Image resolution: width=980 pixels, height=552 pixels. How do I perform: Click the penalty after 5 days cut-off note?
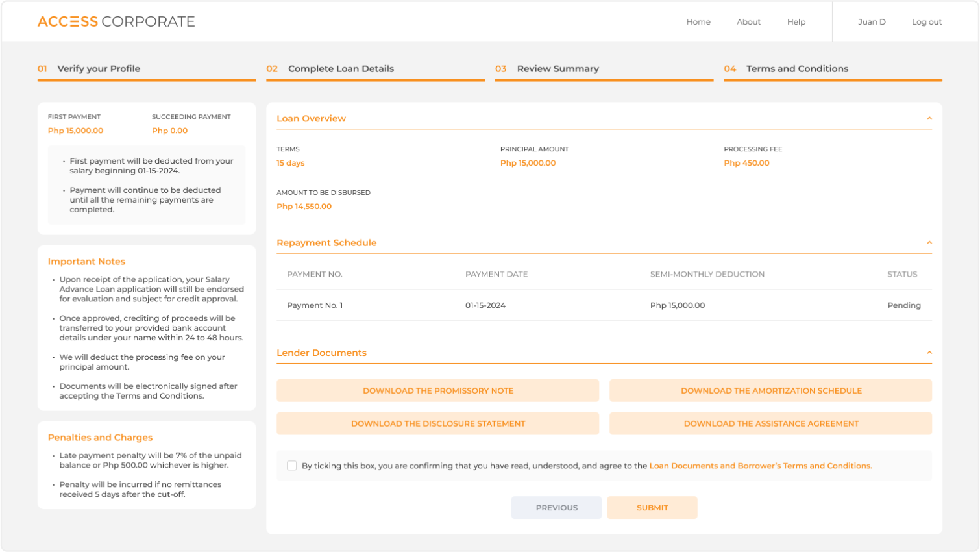(140, 490)
